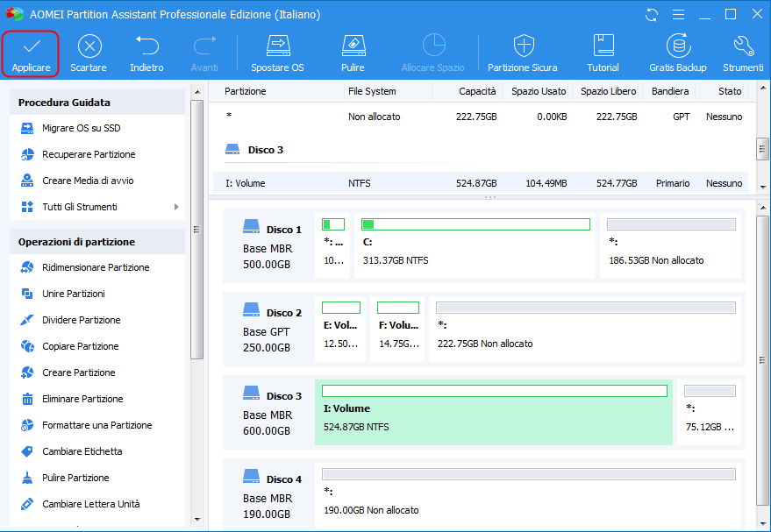Select C: partition bar on Disco 1

click(475, 245)
